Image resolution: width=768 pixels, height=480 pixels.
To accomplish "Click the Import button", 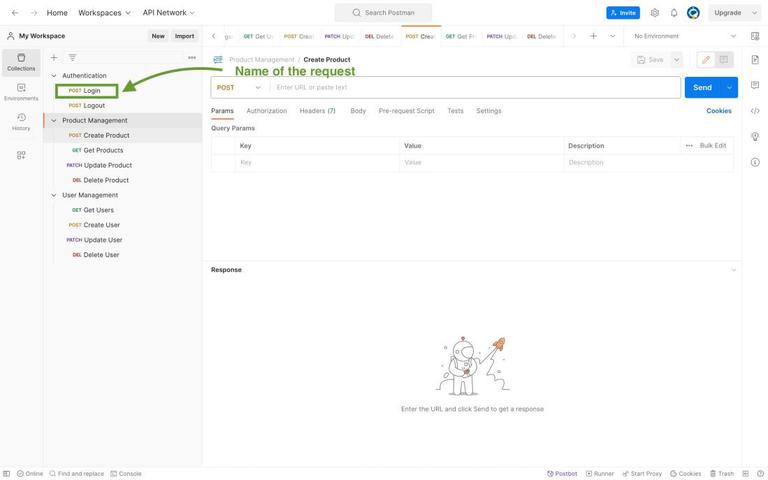I will pyautogui.click(x=184, y=36).
